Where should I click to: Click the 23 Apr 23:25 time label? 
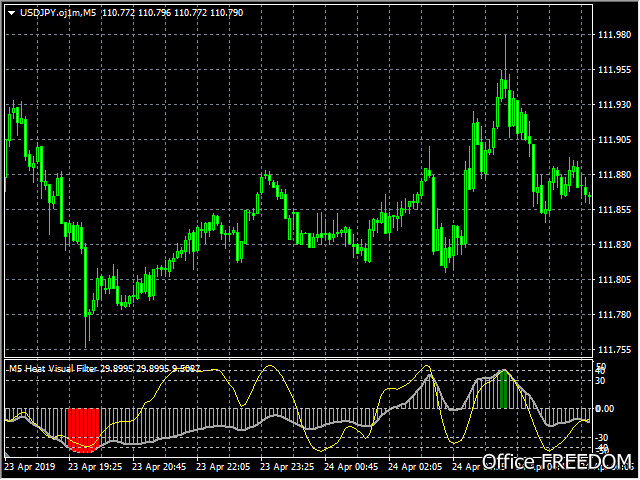pos(287,467)
